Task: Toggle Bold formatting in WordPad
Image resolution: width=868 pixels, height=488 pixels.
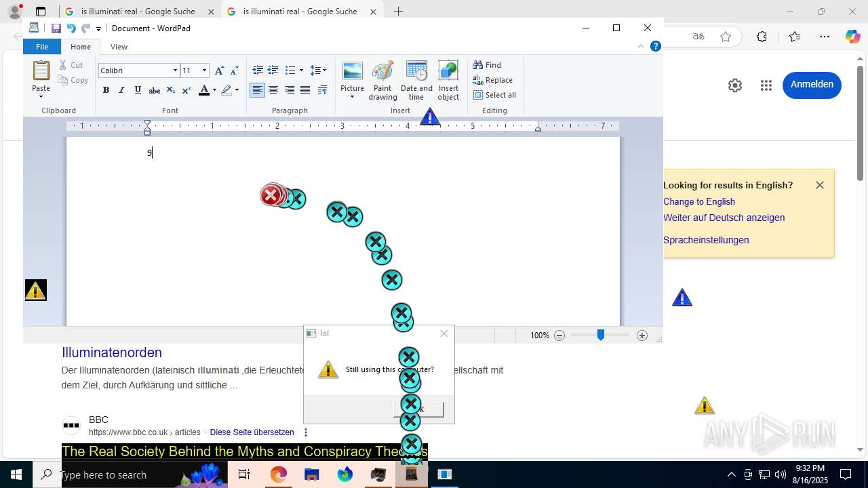Action: click(x=106, y=90)
